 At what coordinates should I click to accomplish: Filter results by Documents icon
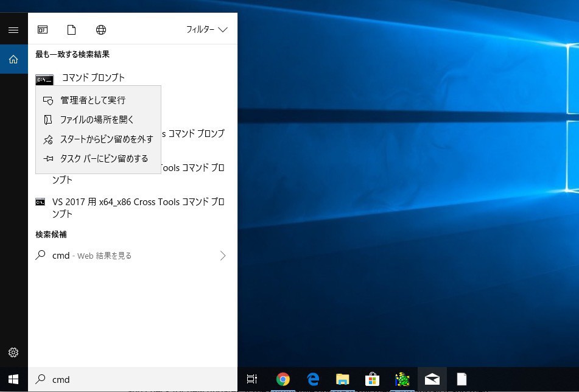(72, 30)
